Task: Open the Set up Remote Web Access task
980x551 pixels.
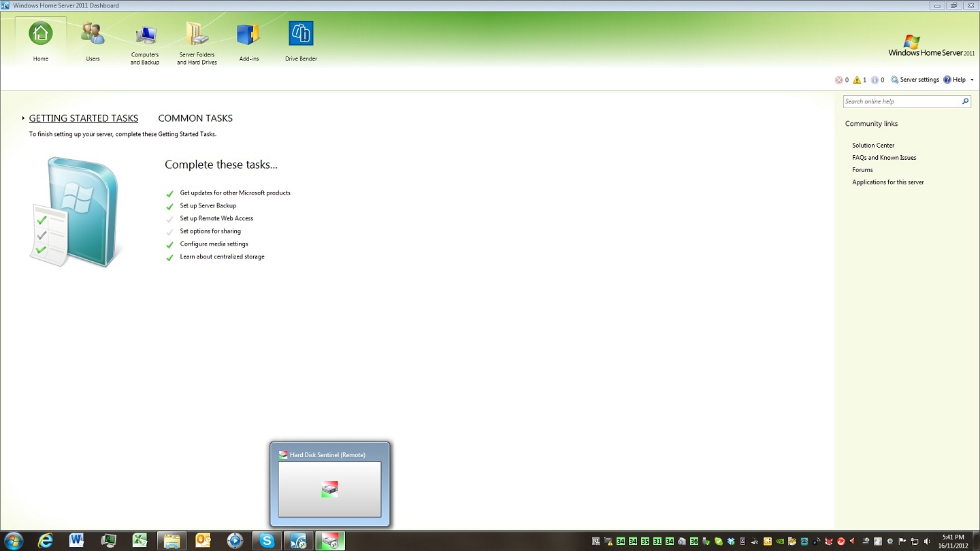Action: (216, 218)
